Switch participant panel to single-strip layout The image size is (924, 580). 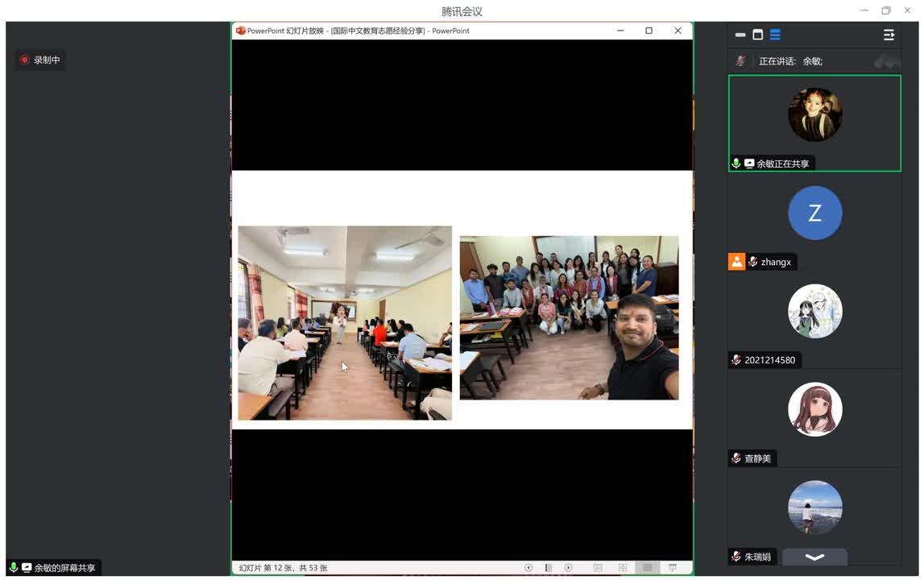click(740, 35)
